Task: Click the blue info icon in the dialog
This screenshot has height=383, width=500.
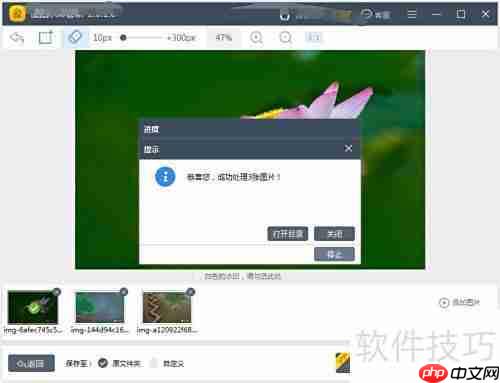Action: pos(165,177)
